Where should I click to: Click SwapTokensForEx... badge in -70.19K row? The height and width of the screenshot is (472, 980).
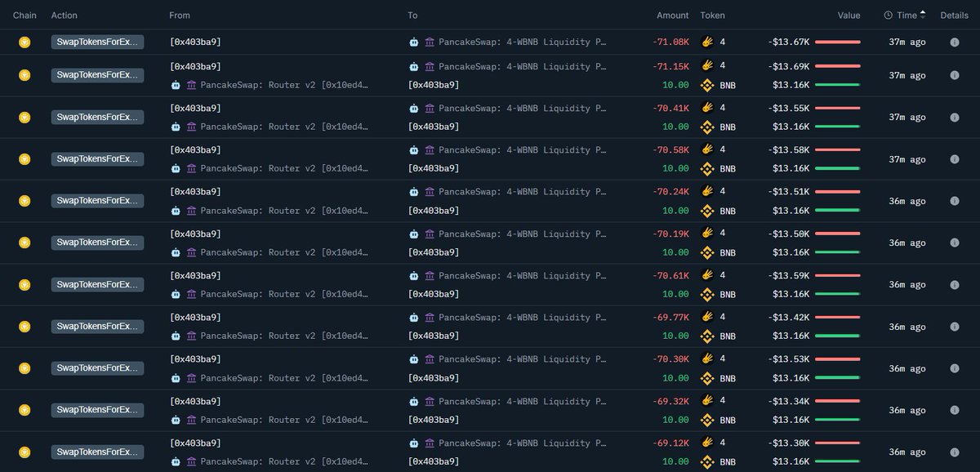(x=97, y=243)
